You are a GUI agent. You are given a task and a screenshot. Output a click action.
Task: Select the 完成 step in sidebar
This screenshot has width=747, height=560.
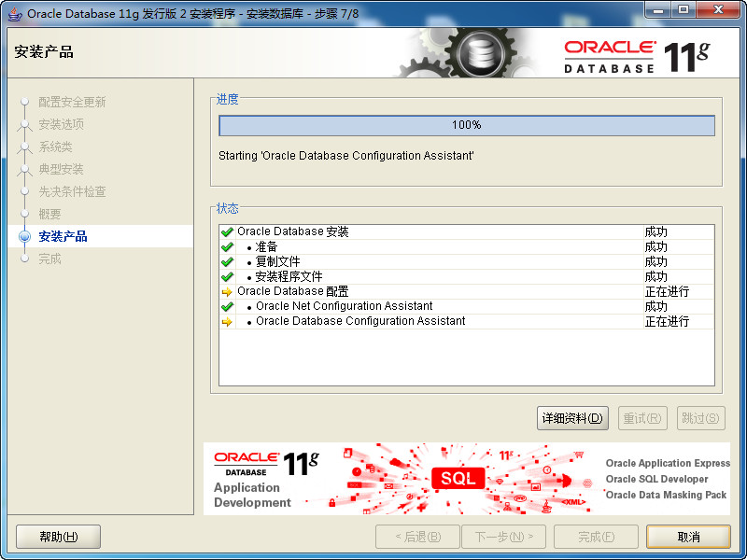click(x=49, y=259)
